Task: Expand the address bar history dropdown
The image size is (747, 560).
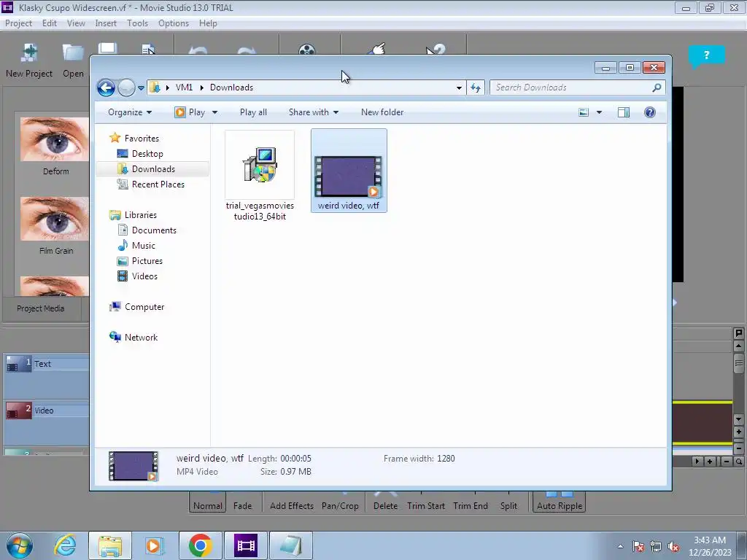Action: pos(459,87)
